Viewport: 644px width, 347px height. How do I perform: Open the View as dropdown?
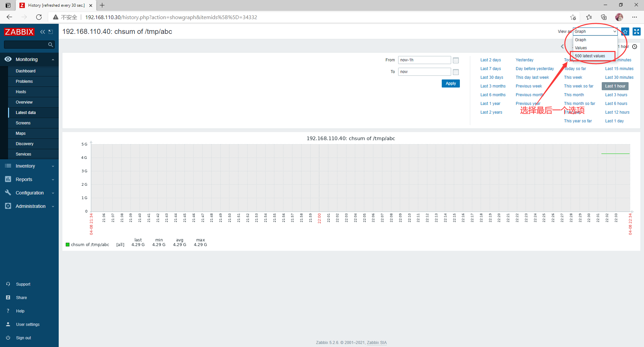click(x=595, y=32)
